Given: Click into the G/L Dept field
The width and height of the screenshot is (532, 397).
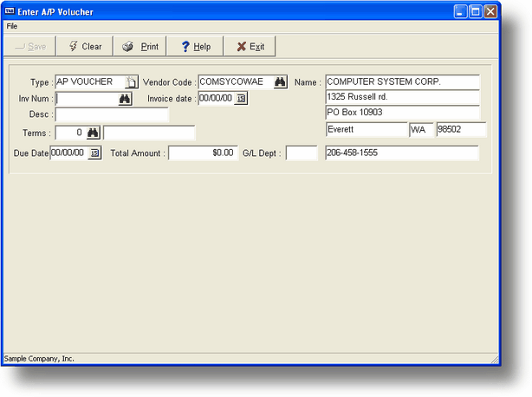Looking at the screenshot, I should [x=302, y=153].
